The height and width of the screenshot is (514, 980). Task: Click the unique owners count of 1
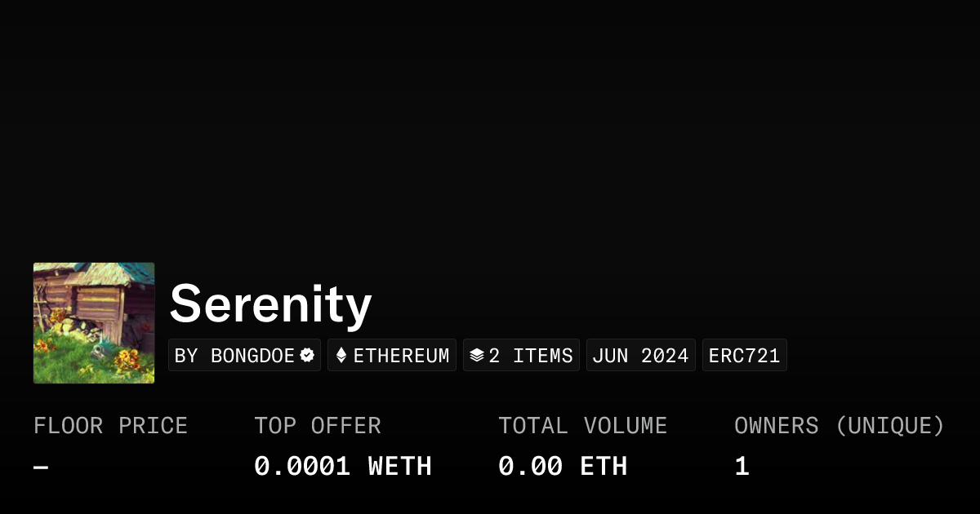742,467
